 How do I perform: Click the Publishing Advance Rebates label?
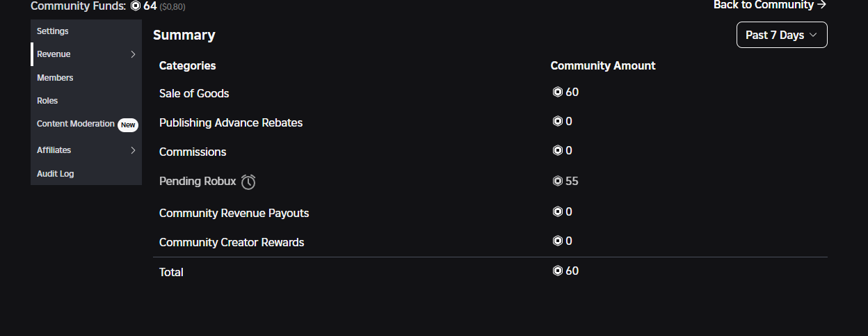tap(231, 122)
